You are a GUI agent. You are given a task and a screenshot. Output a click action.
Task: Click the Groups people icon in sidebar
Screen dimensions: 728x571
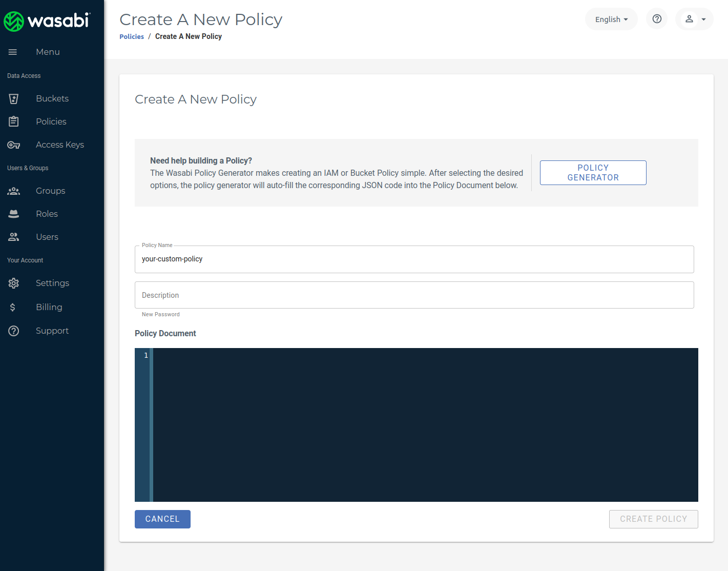click(x=13, y=191)
